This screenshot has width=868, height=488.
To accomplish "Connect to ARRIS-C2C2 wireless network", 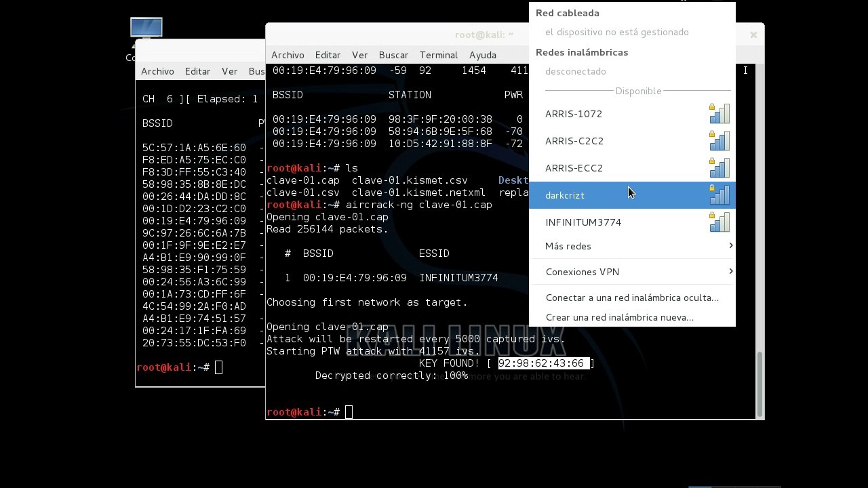I will 632,141.
